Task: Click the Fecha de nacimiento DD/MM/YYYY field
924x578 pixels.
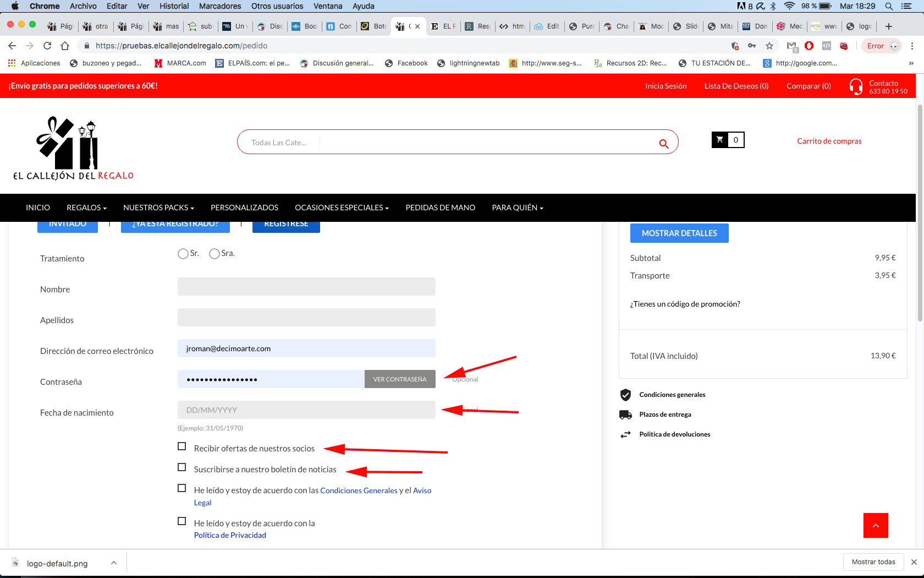Action: point(306,410)
